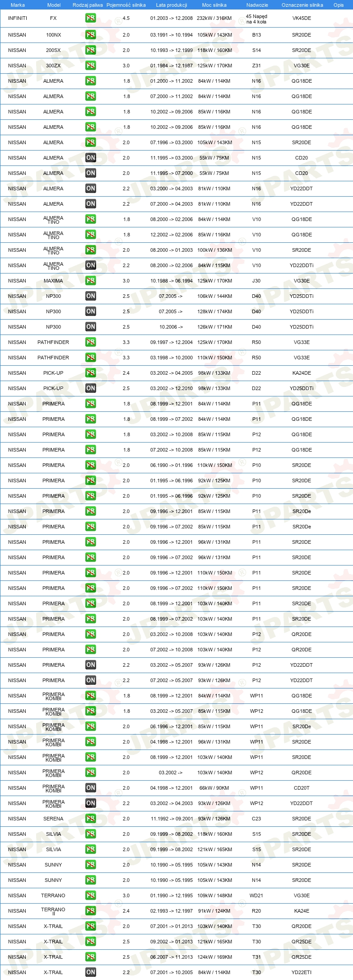Click the 100NX model cell
Screen dimensions: 353x980
click(x=53, y=35)
